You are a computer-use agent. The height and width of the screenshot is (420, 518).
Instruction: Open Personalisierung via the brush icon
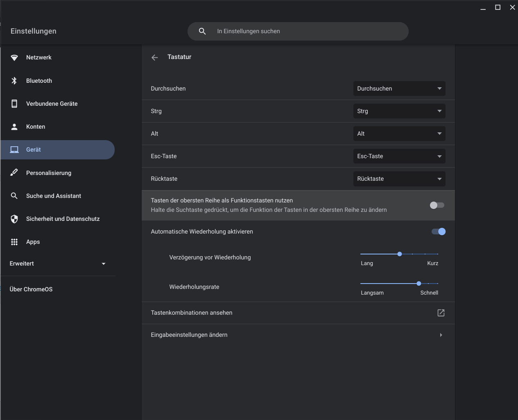pyautogui.click(x=14, y=173)
